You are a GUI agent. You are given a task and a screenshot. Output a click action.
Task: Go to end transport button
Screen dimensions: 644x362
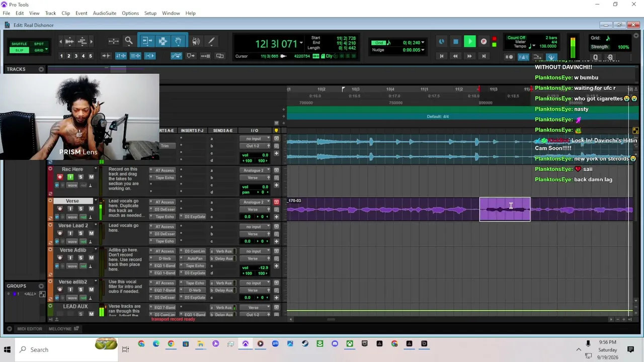click(484, 56)
